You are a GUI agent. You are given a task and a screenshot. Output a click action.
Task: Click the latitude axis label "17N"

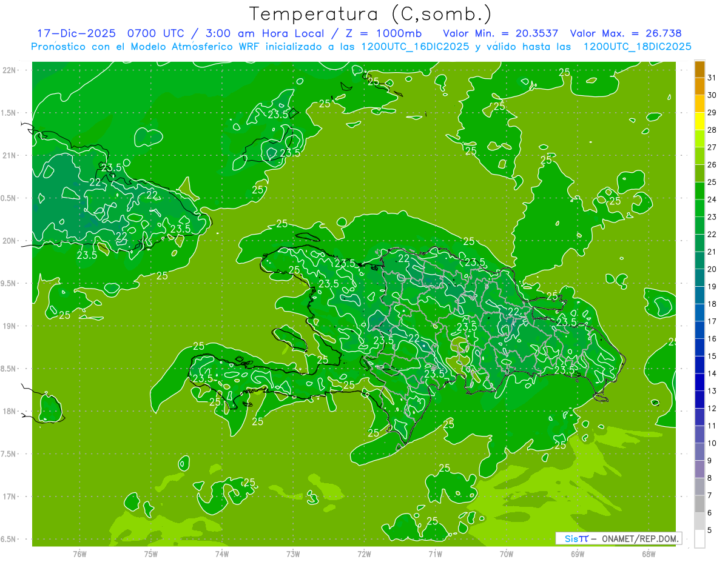(x=8, y=497)
